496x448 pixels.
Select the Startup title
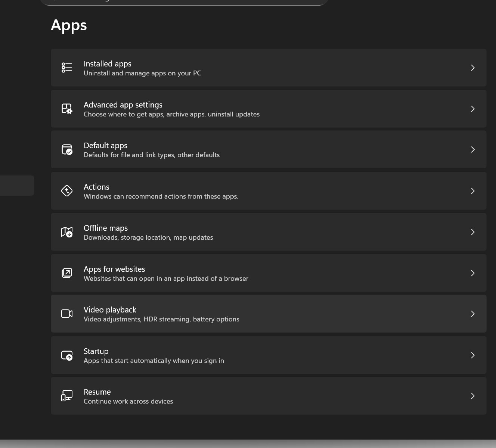96,351
